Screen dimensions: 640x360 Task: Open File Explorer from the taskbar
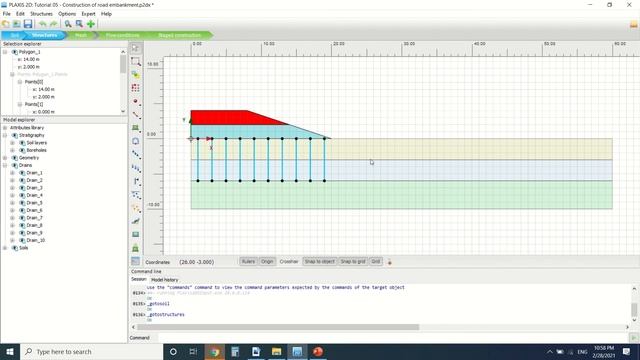pos(276,351)
